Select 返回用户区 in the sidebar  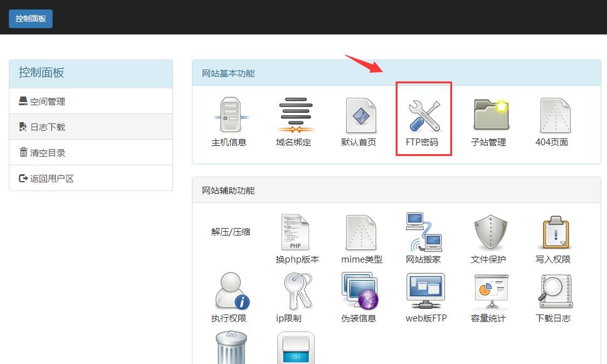pyautogui.click(x=91, y=178)
